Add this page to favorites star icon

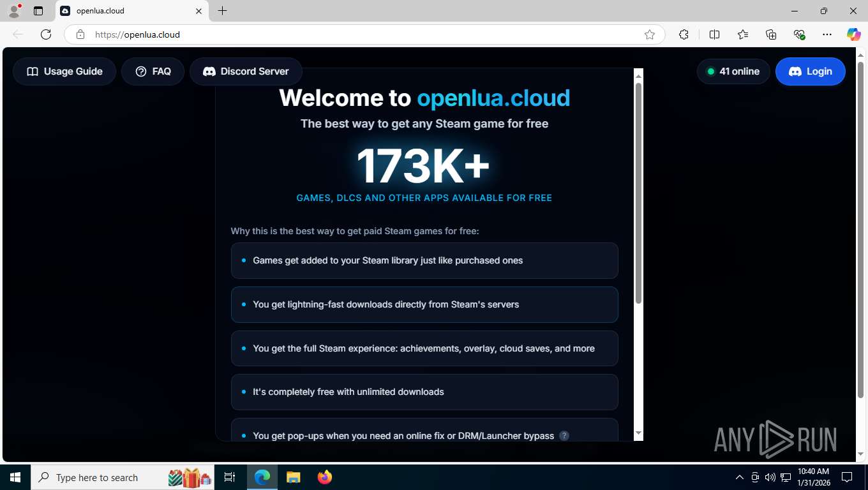tap(650, 34)
